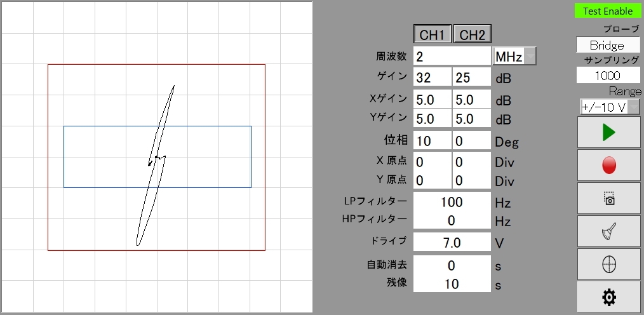Image resolution: width=644 pixels, height=315 pixels.
Task: Click the CH1 phase field showing 10
Action: [432, 140]
